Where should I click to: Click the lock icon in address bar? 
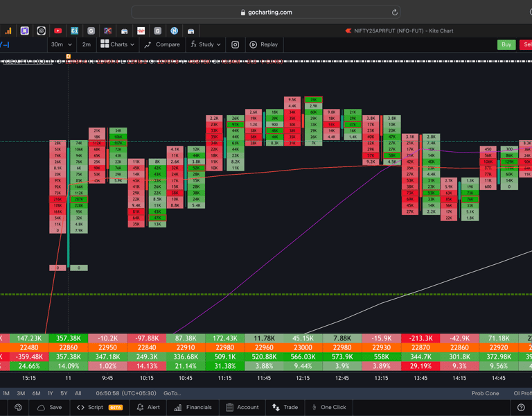(242, 12)
